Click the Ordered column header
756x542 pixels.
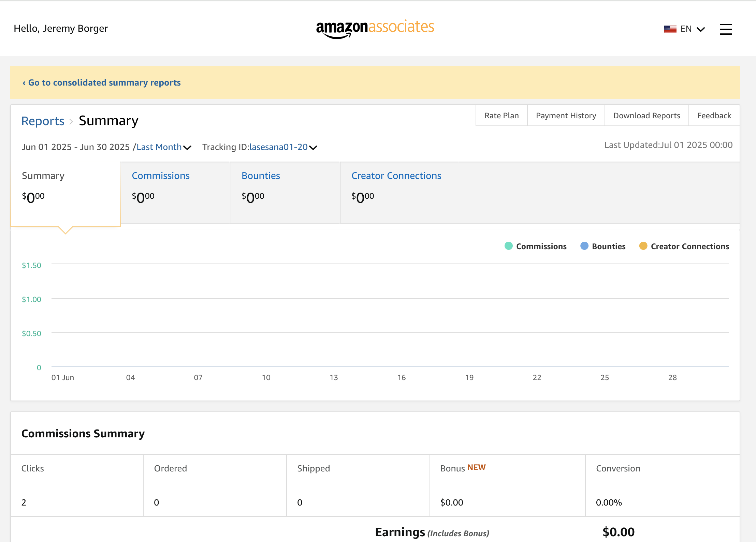[170, 468]
